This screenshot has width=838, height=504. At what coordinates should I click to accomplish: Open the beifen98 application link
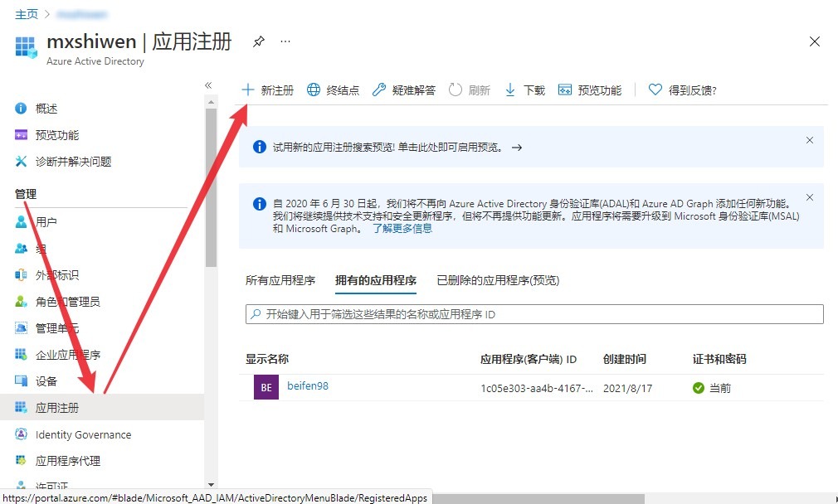(x=308, y=386)
